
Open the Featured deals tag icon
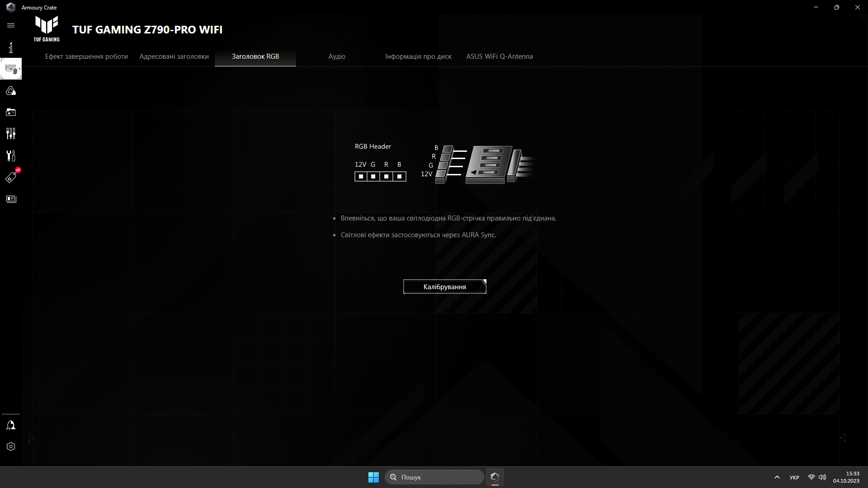point(11,178)
